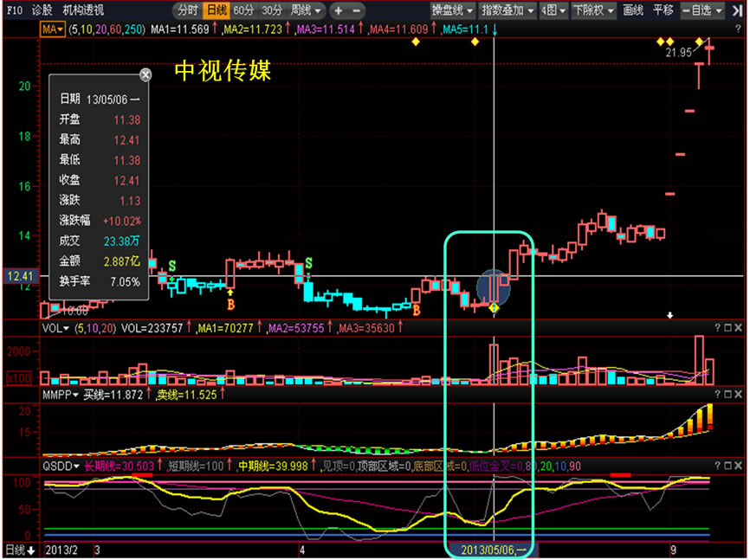
Task: Click the VOL=233757 reading
Action: pyautogui.click(x=152, y=328)
